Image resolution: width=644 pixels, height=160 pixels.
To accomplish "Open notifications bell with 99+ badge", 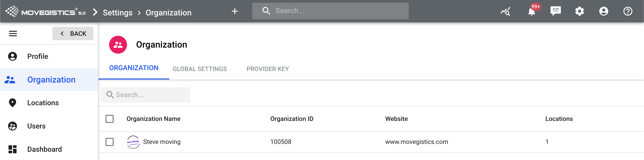I will [532, 11].
